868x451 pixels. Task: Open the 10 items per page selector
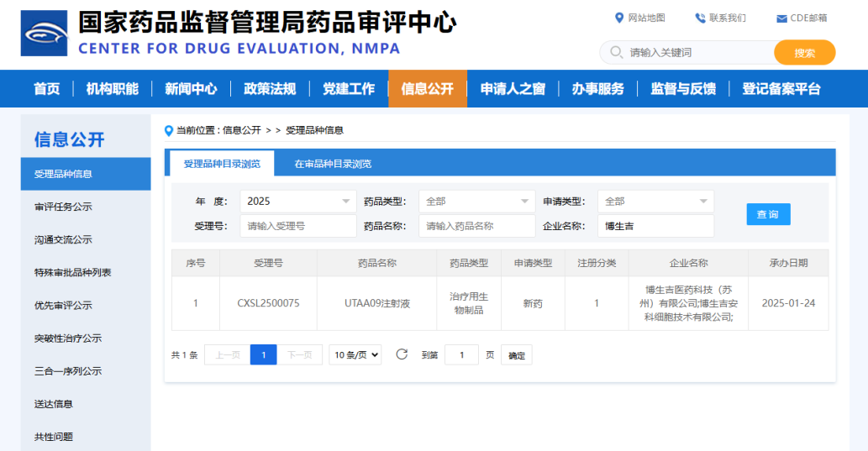point(355,354)
